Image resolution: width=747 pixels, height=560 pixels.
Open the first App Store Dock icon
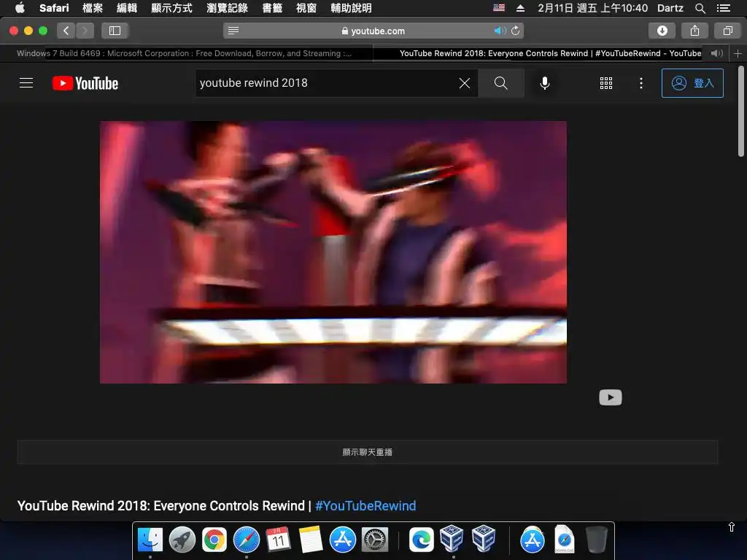(x=343, y=540)
